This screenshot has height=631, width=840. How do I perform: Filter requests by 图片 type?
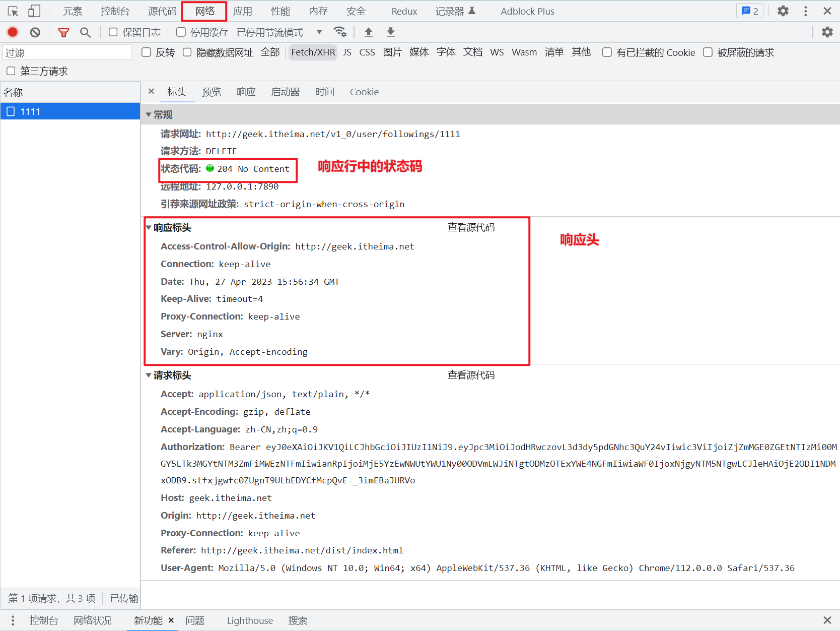pos(392,52)
